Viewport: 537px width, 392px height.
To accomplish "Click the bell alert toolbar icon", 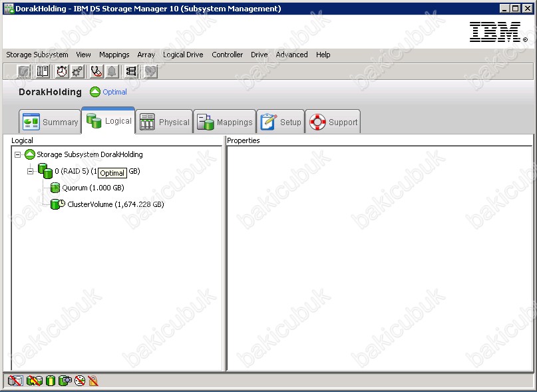I will [x=112, y=71].
